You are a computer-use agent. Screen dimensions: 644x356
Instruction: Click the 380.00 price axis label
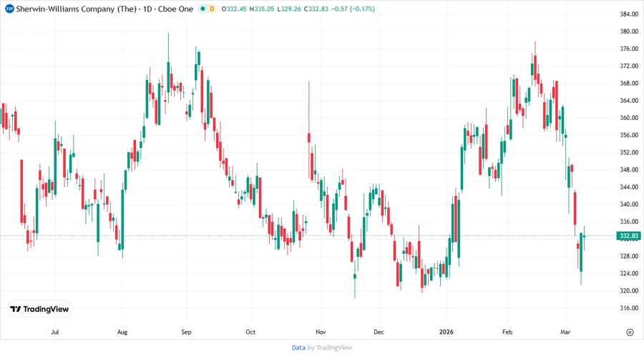click(629, 31)
